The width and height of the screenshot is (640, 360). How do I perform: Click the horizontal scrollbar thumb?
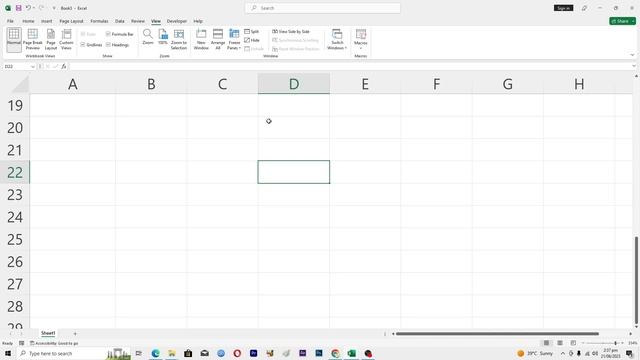(x=497, y=334)
